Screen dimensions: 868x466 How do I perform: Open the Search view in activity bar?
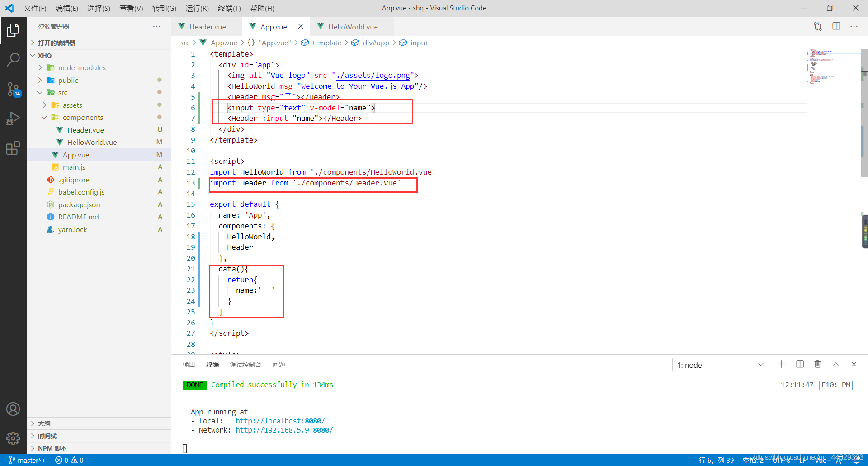pos(13,59)
